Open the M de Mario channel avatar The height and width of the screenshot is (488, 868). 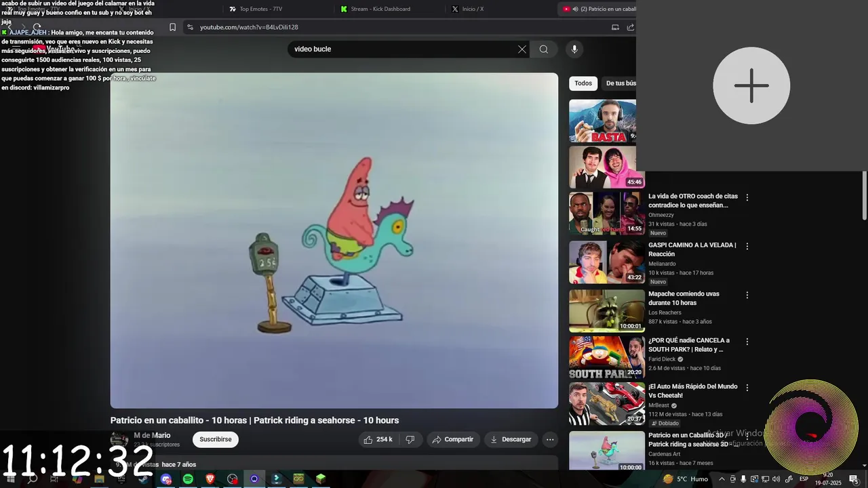point(119,439)
